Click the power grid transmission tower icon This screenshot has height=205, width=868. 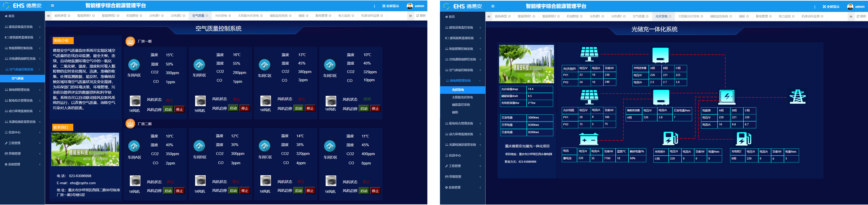coord(797,97)
